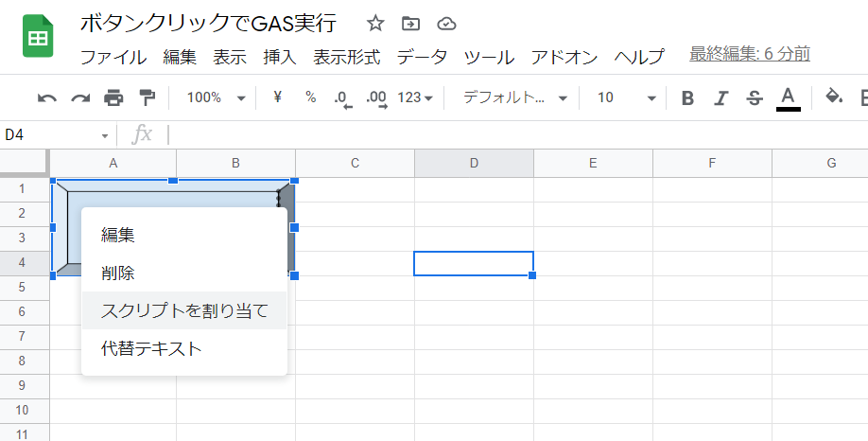This screenshot has height=441, width=868.
Task: Select column E header
Action: click(x=593, y=163)
